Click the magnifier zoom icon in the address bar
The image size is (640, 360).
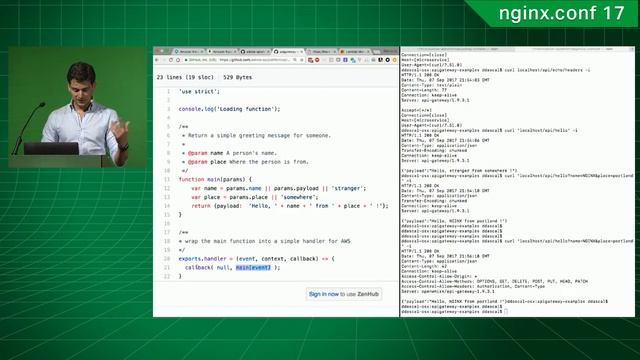tap(295, 60)
